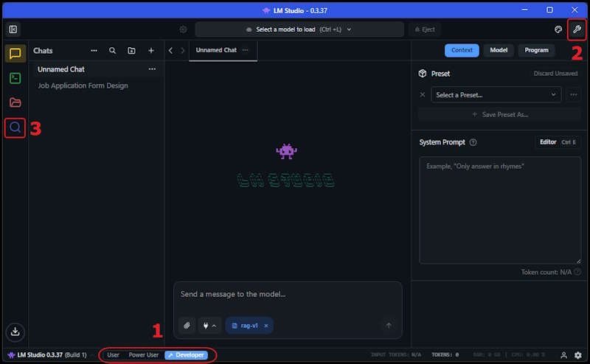Viewport: 590px width, 364px height.
Task: Click the Eject button
Action: (425, 29)
